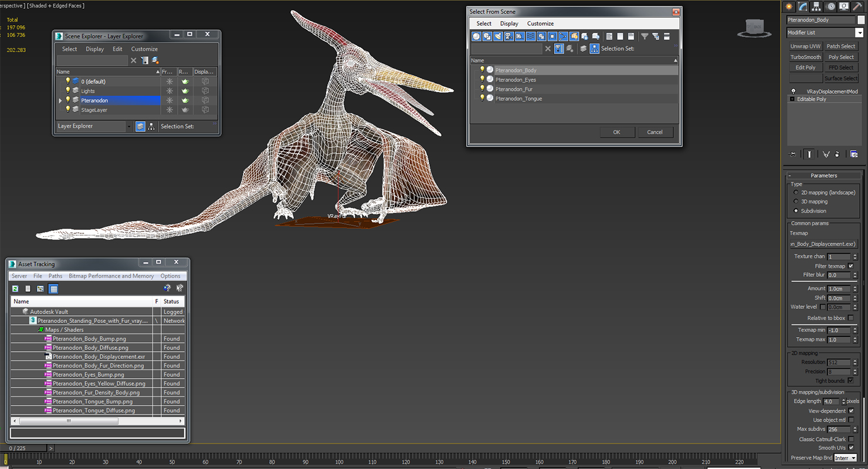Image resolution: width=868 pixels, height=469 pixels.
Task: Open Paths menu in Asset Tracking
Action: point(55,276)
